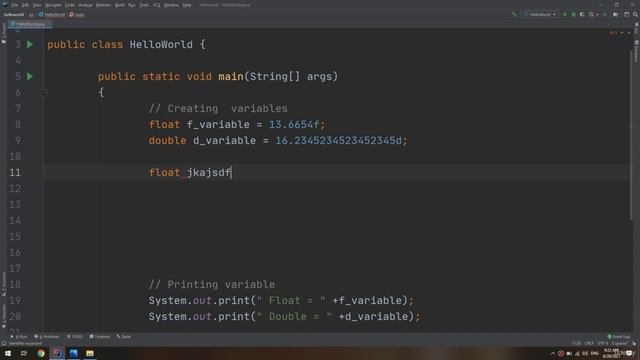Click the red error indicator in editor corner
The height and width of the screenshot is (360, 640).
coord(613,33)
